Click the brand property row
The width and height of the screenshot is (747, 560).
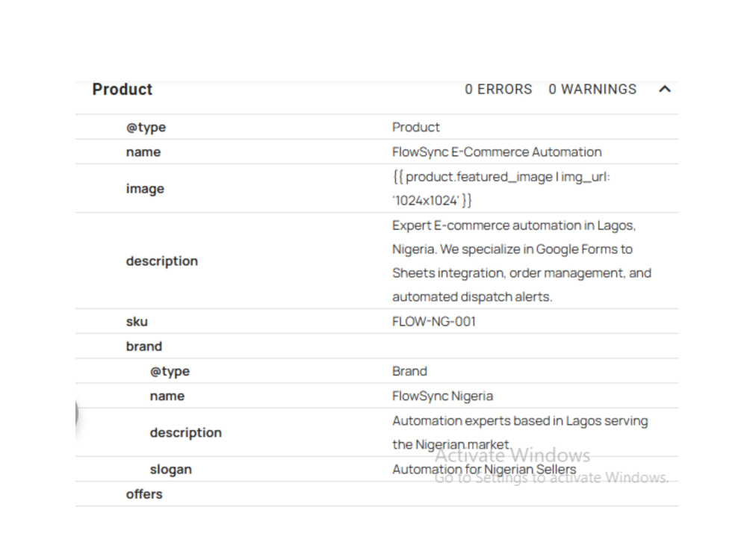pyautogui.click(x=376, y=346)
